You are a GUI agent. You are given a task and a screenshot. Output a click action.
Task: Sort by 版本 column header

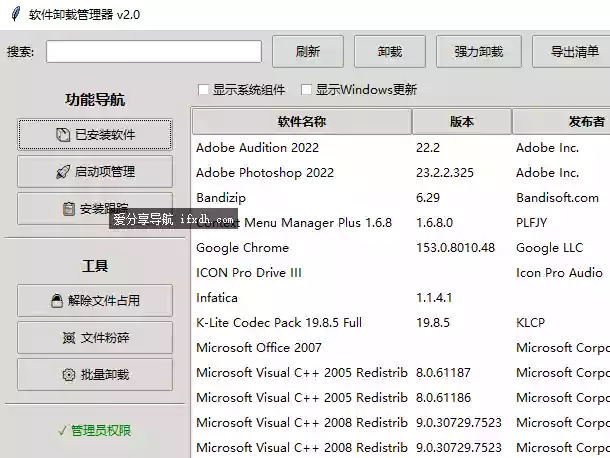point(462,122)
